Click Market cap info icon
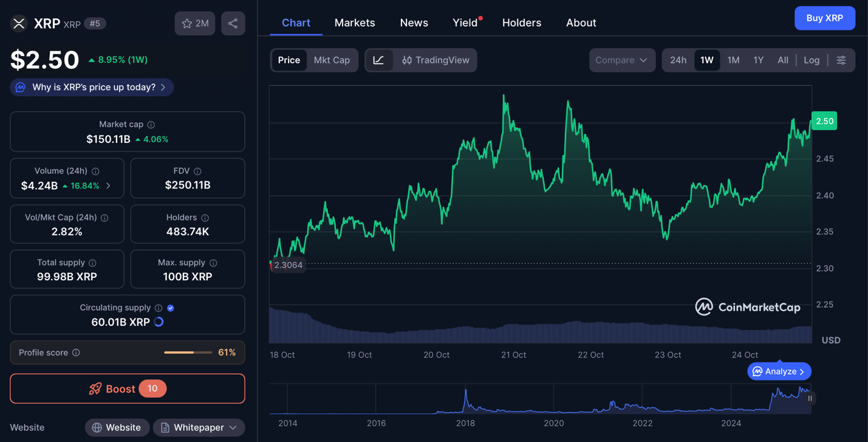The image size is (868, 442). (151, 125)
